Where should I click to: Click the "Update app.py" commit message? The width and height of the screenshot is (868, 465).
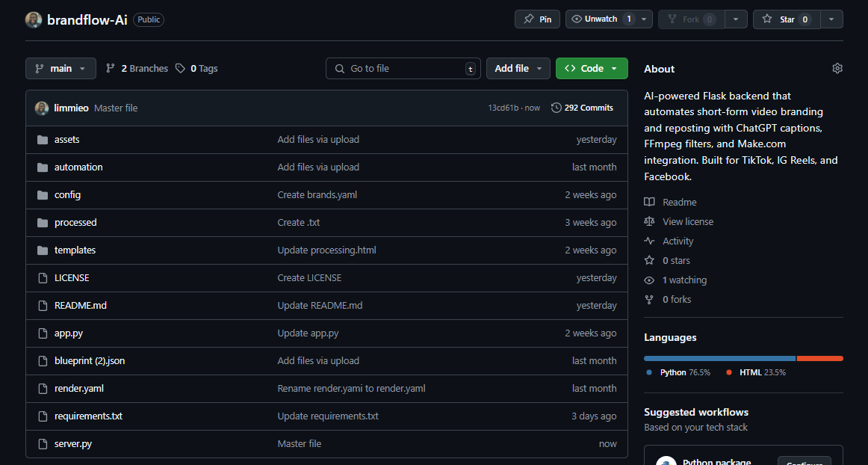(308, 333)
